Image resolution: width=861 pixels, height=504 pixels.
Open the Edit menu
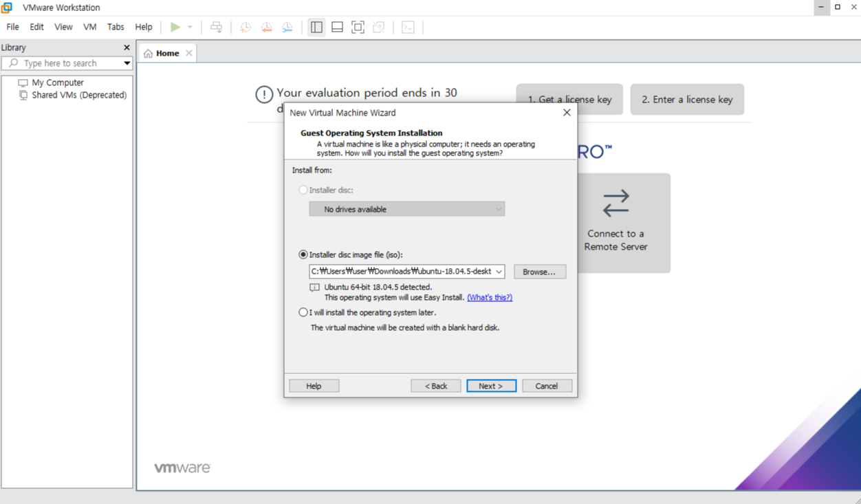tap(36, 27)
